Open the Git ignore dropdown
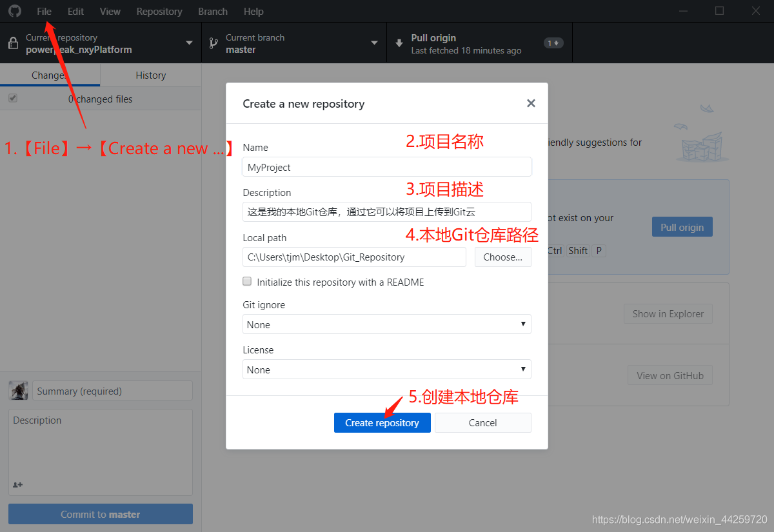This screenshot has width=774, height=532. pos(387,324)
